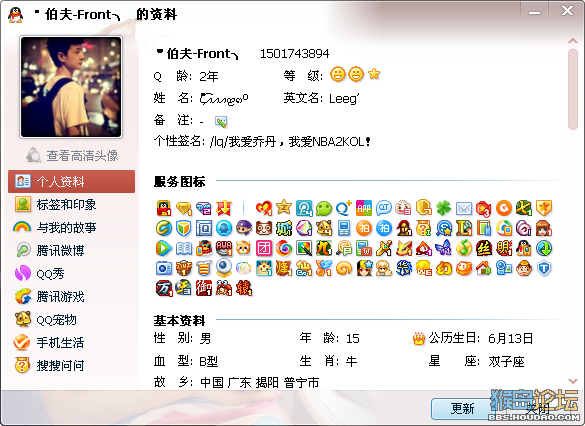This screenshot has height=426, width=585.
Task: Click the 万 game icon
Action: 163,288
